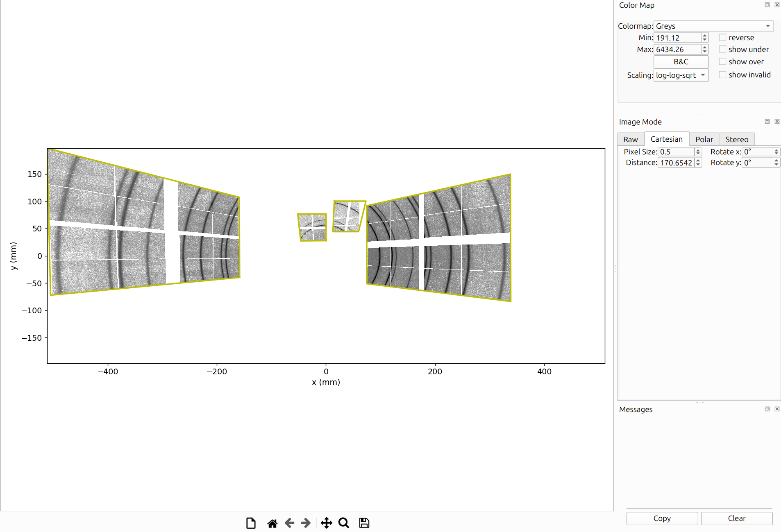Screen dimensions: 781x532
Task: Save the figure with the floppy disk icon
Action: click(364, 523)
